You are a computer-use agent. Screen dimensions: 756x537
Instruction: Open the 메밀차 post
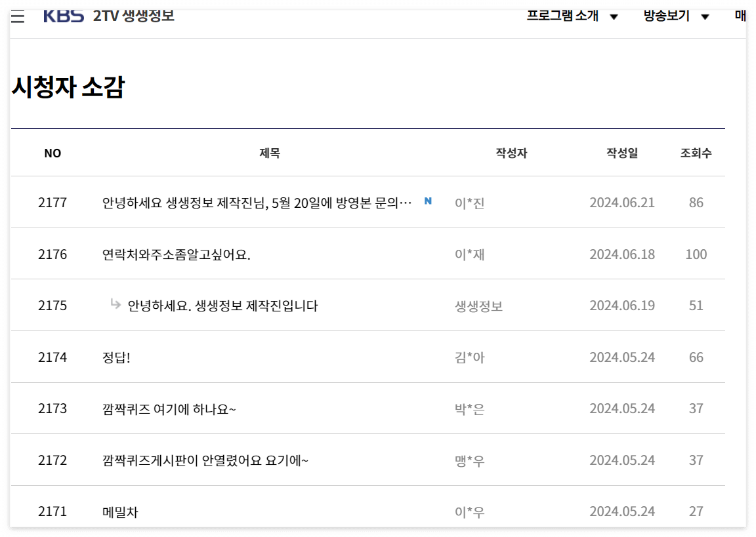(121, 511)
